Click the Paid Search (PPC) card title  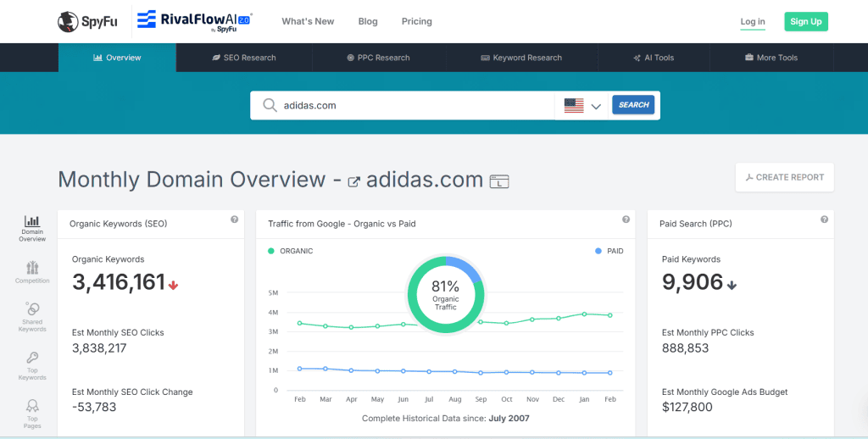pos(695,224)
